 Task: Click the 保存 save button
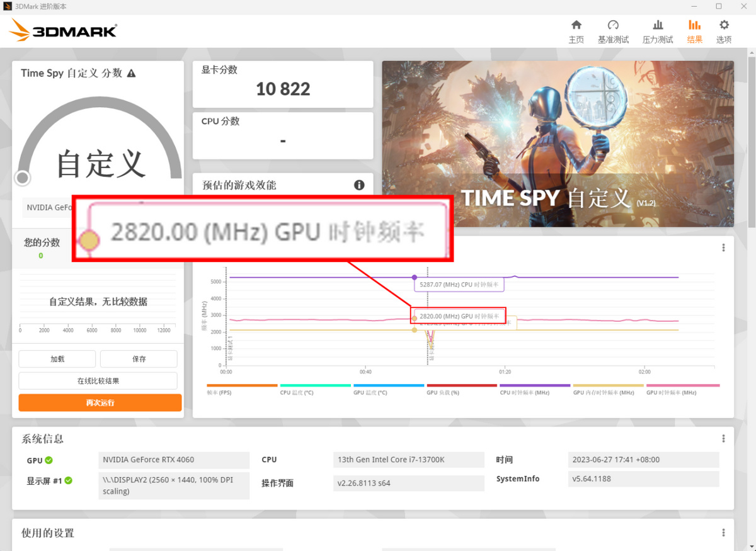point(139,359)
